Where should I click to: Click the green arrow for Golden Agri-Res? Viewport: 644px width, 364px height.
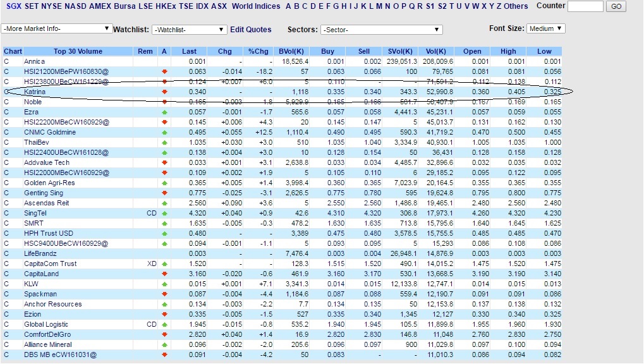point(164,183)
